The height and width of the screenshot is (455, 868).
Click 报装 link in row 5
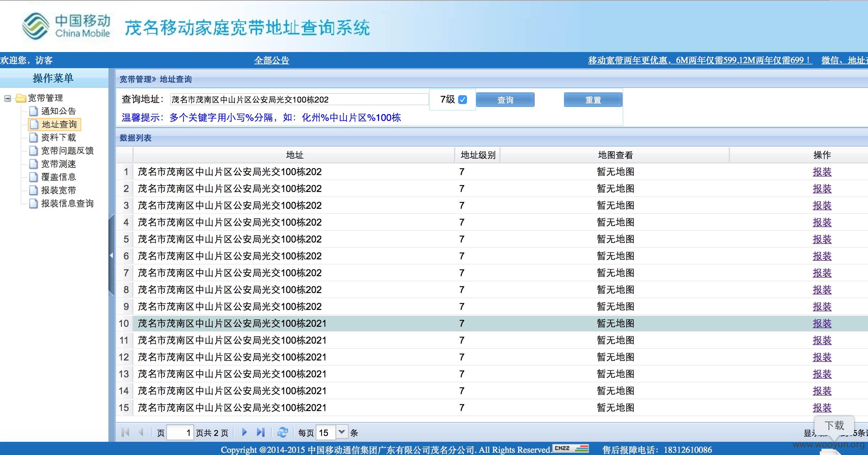coord(822,239)
